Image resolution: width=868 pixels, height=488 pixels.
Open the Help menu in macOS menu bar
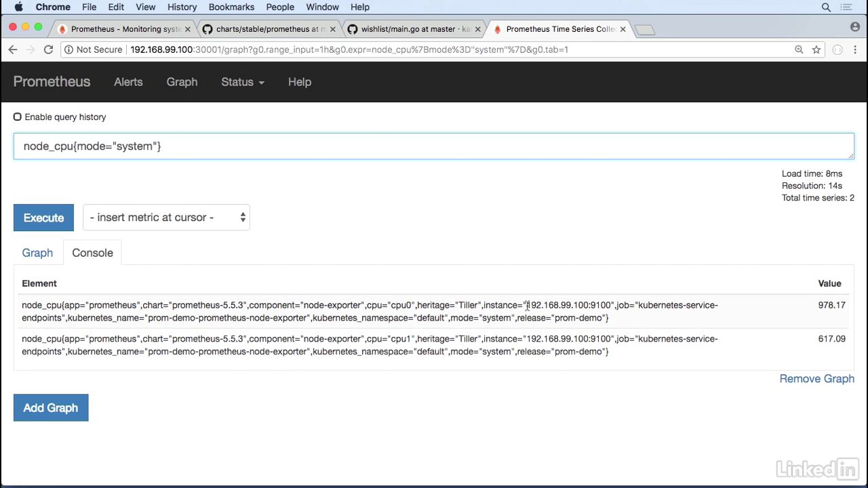359,7
